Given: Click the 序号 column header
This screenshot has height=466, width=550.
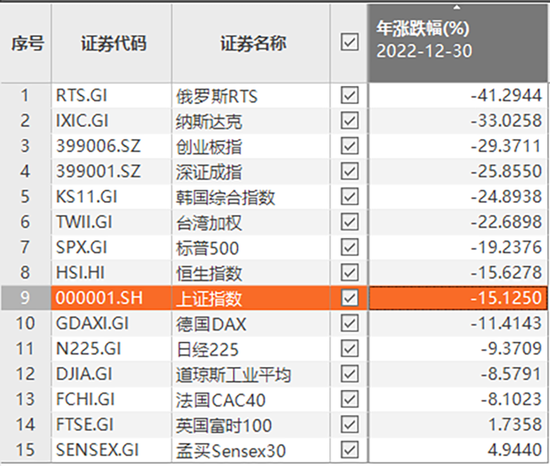Looking at the screenshot, I should click(26, 43).
